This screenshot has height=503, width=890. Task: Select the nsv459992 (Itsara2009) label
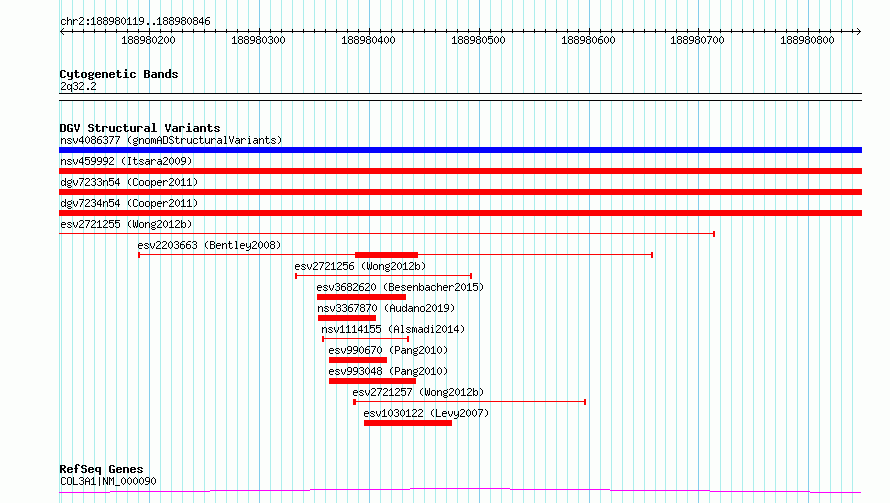(126, 161)
